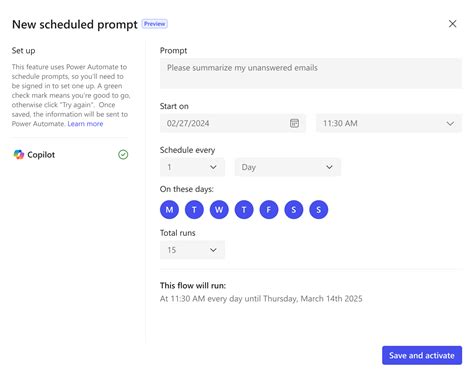Open the Day frequency unit dropdown
Image resolution: width=474 pixels, height=379 pixels.
[x=288, y=167]
